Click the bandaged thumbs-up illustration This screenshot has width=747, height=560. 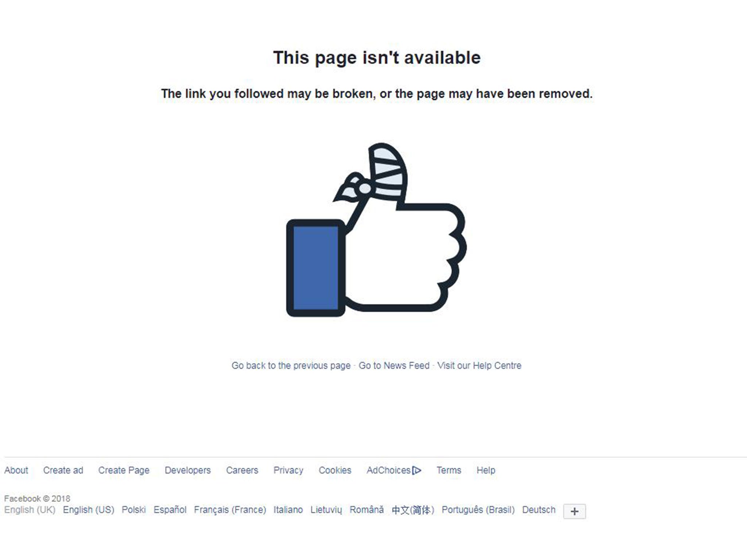(376, 230)
